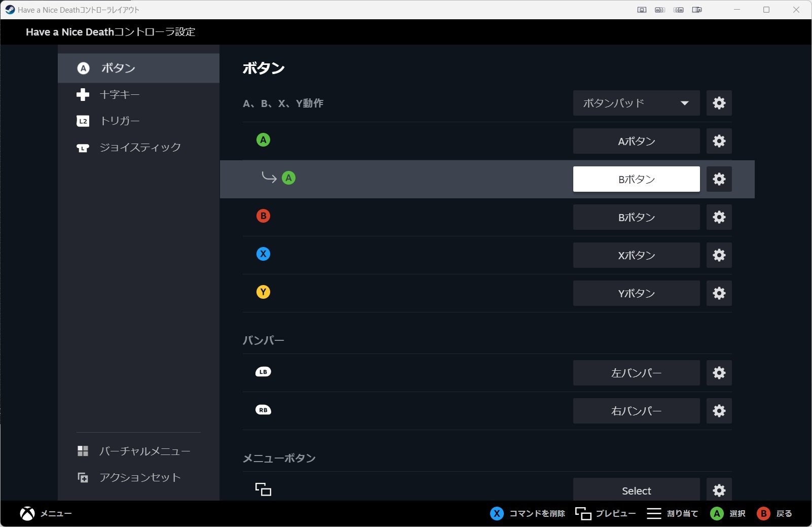812x527 pixels.
Task: Click first controller layout icon in title bar
Action: pos(642,10)
